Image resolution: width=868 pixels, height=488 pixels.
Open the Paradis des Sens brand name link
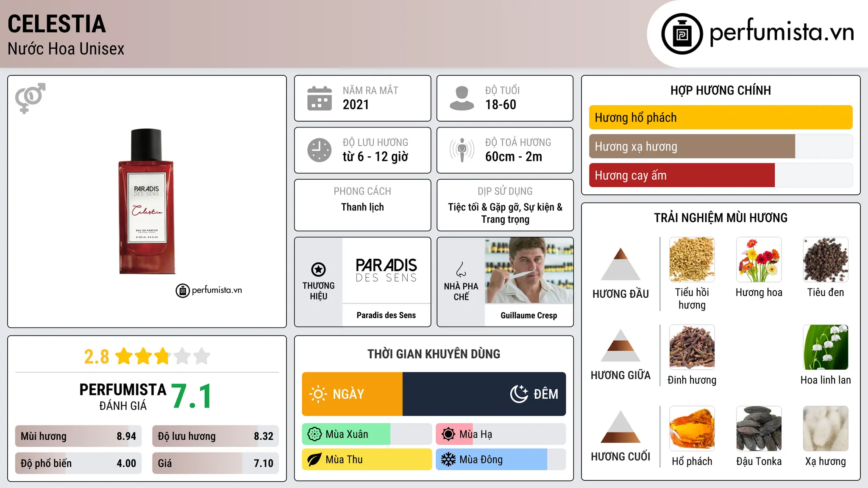386,315
